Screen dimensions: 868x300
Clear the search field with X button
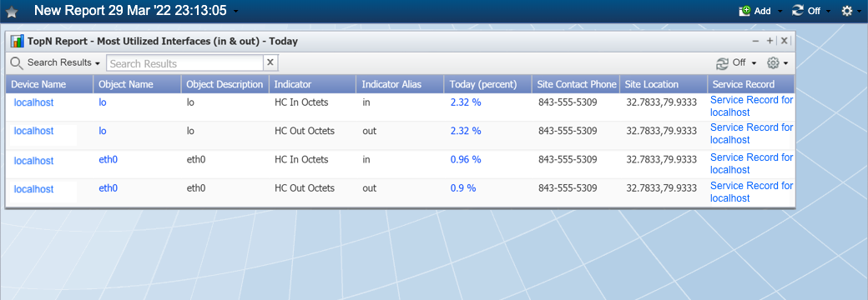(x=270, y=62)
